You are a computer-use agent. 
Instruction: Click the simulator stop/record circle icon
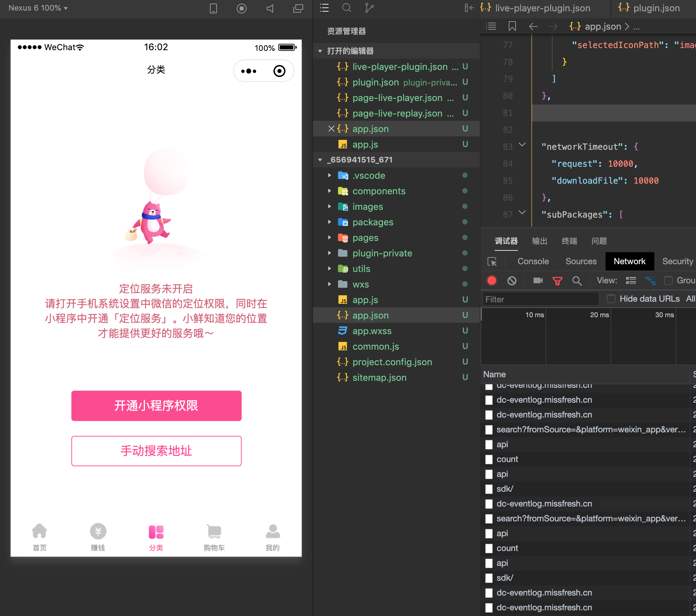point(242,8)
